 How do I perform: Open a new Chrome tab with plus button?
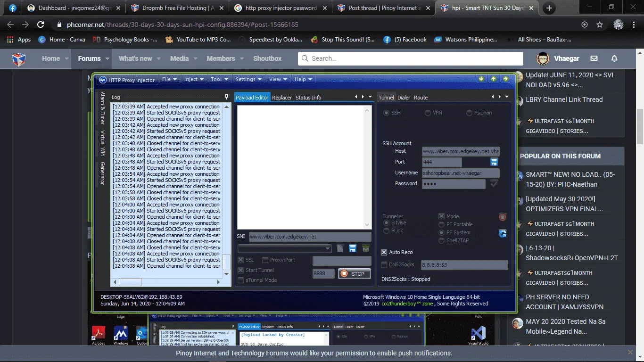coord(549,8)
